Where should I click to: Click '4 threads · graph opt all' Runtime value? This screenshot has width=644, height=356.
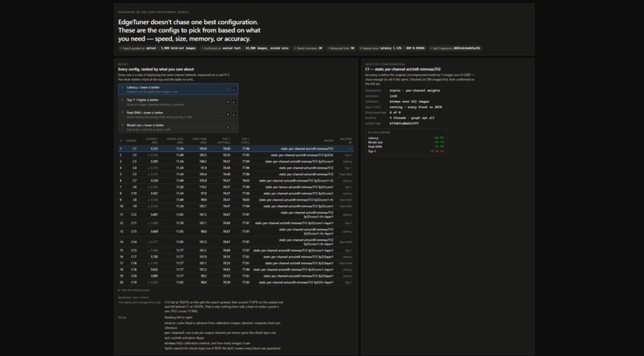412,118
